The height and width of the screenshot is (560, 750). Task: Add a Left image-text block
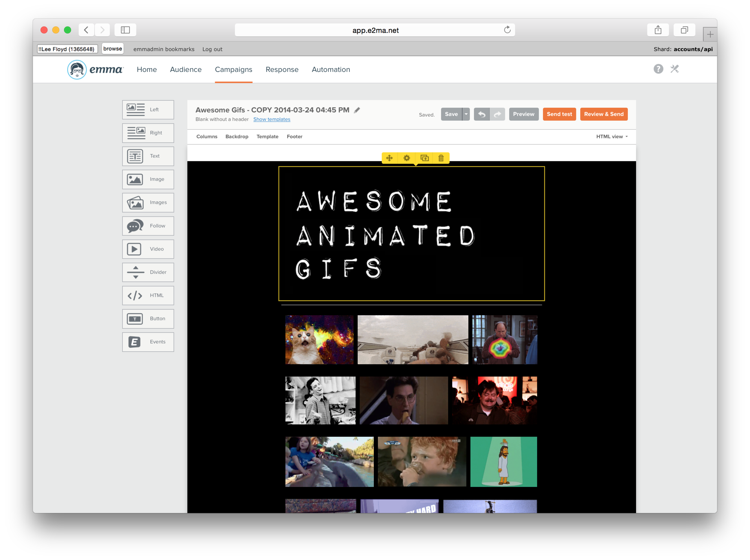click(148, 109)
